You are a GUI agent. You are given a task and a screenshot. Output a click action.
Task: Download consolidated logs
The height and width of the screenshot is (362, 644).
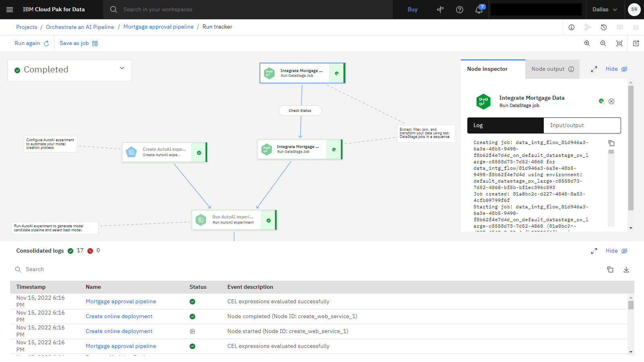coord(626,269)
